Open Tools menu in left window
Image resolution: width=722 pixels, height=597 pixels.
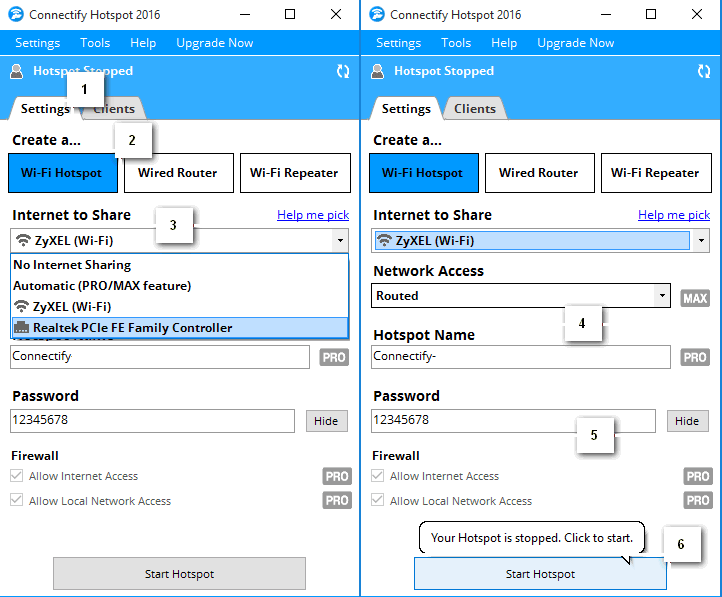(95, 43)
